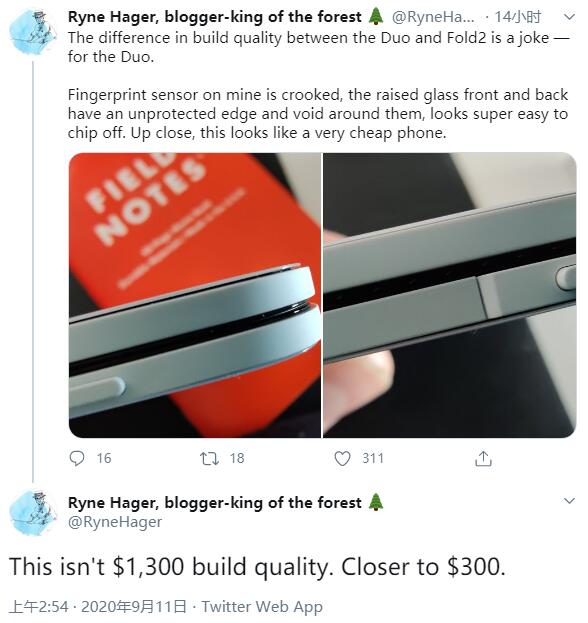View the retweet count 18
Screen dimensions: 588x623
[x=237, y=458]
